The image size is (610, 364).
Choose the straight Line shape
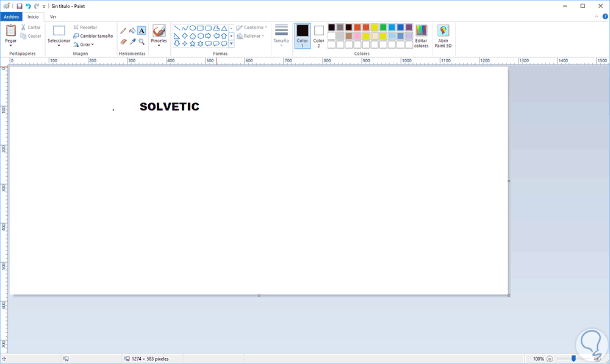[177, 28]
